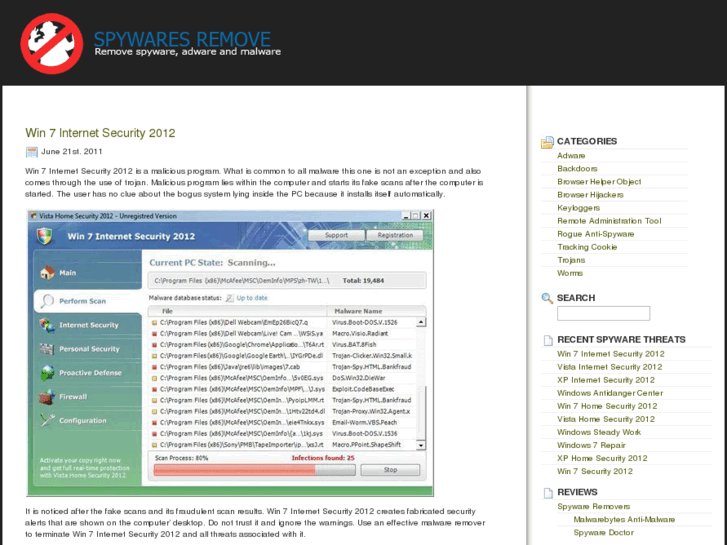Focus the sidebar search input field

[x=603, y=314]
